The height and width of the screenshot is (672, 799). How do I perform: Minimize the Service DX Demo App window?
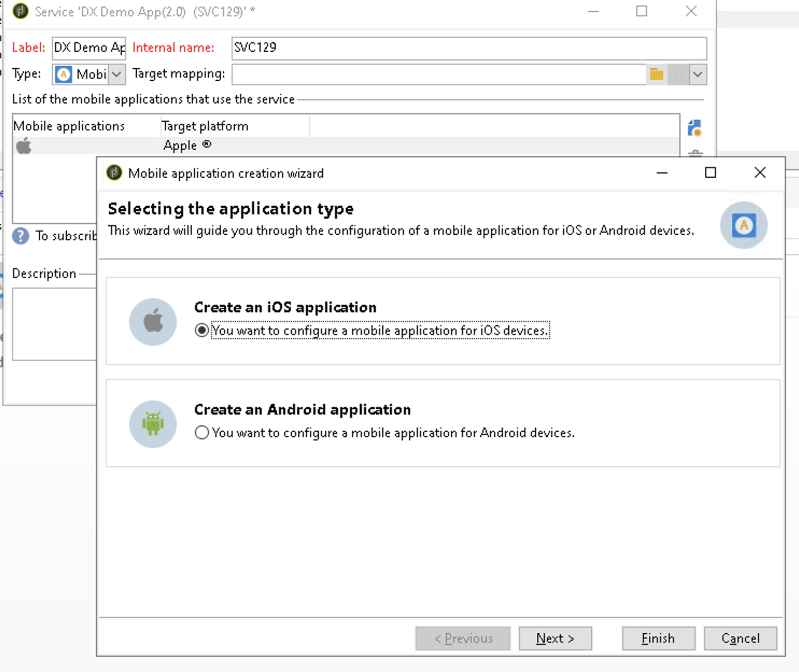click(x=593, y=11)
